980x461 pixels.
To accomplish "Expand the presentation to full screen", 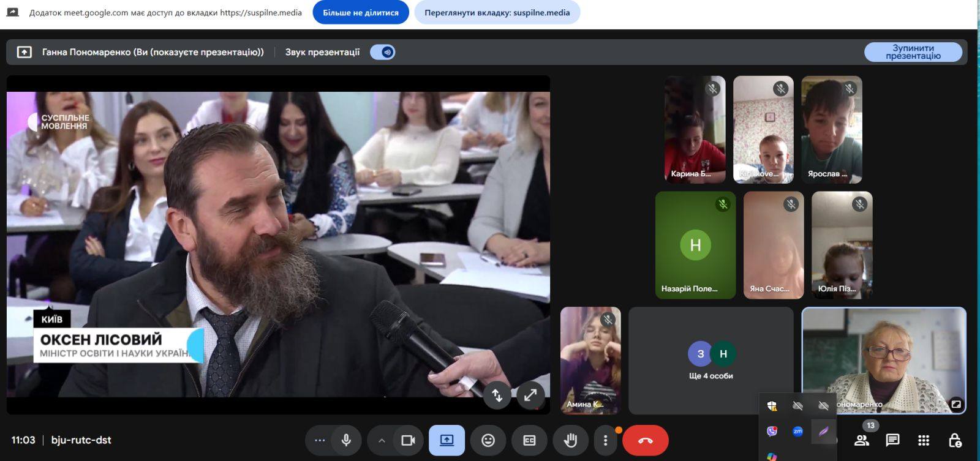I will pyautogui.click(x=530, y=395).
